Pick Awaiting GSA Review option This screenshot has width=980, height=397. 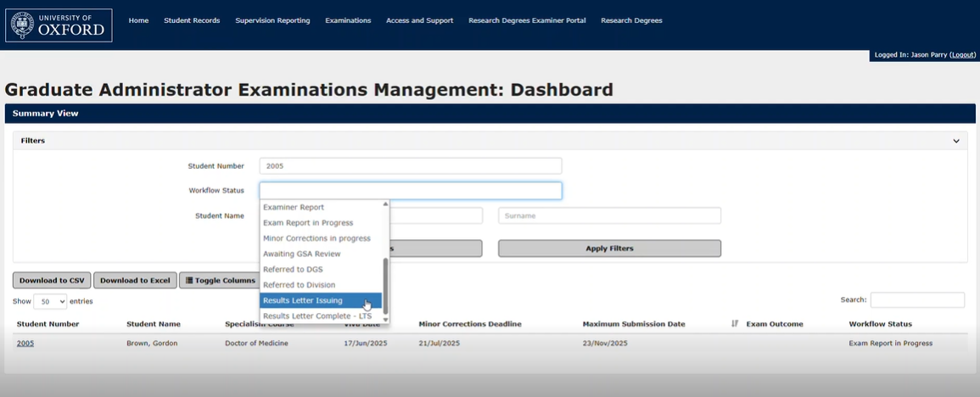(301, 254)
